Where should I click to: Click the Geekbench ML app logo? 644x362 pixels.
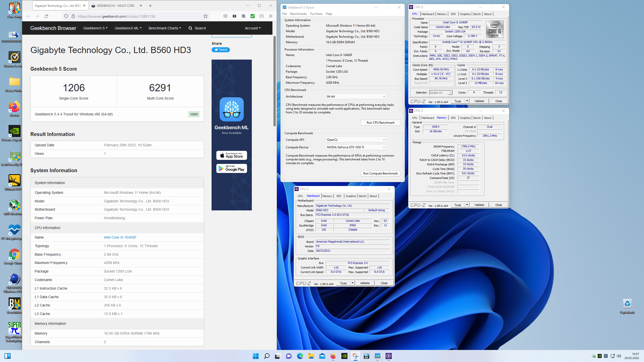click(x=231, y=109)
